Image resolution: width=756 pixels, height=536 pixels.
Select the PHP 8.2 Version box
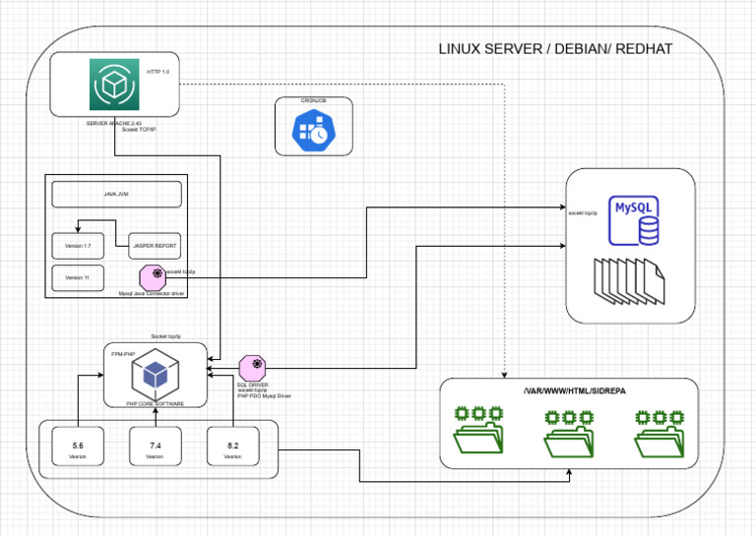tap(233, 446)
